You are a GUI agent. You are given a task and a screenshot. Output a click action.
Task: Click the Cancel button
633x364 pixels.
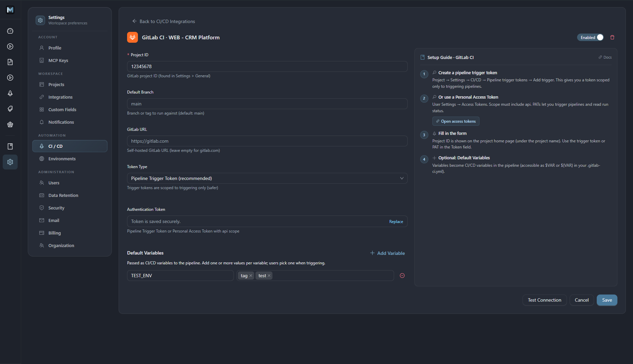pyautogui.click(x=582, y=300)
